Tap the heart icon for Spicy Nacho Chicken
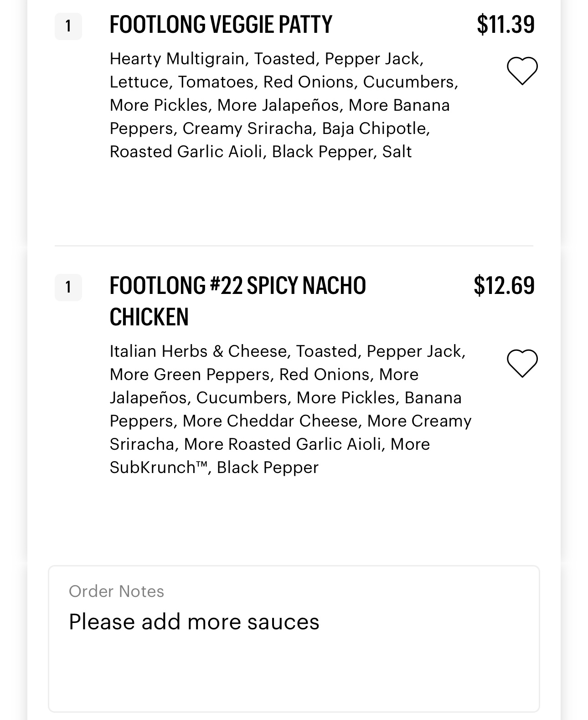This screenshot has width=588, height=720. [522, 363]
